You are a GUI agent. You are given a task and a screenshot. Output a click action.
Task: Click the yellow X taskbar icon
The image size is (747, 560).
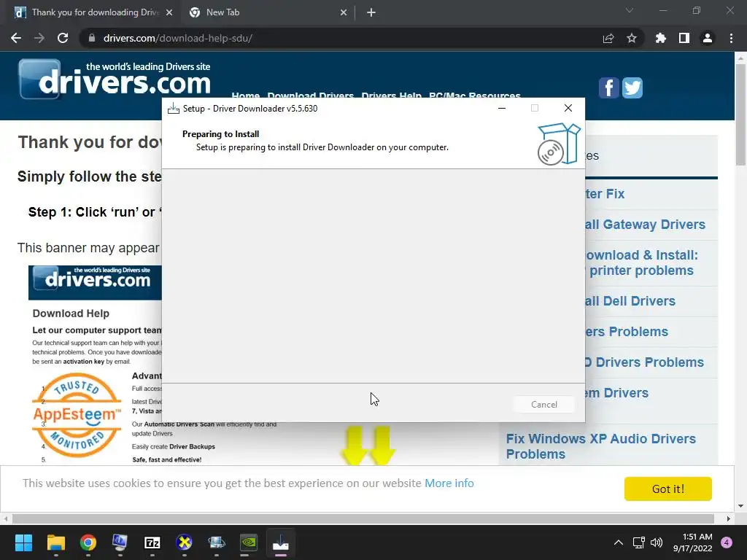click(185, 542)
